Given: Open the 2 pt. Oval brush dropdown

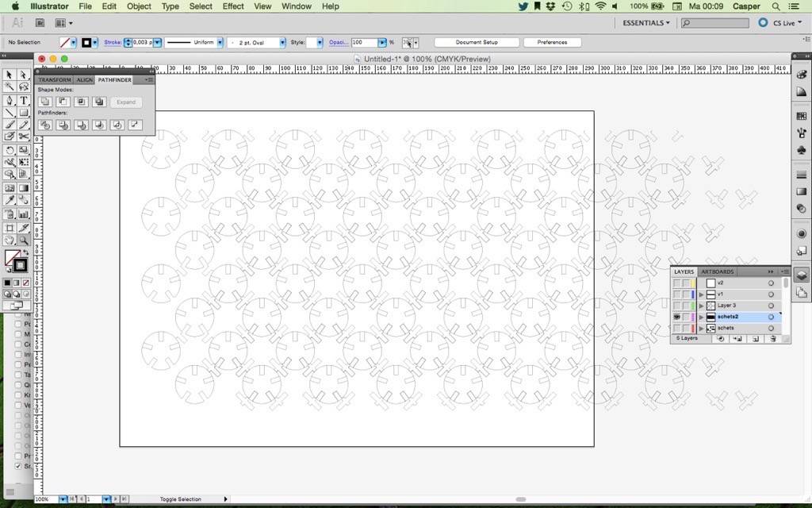Looking at the screenshot, I should (x=283, y=43).
